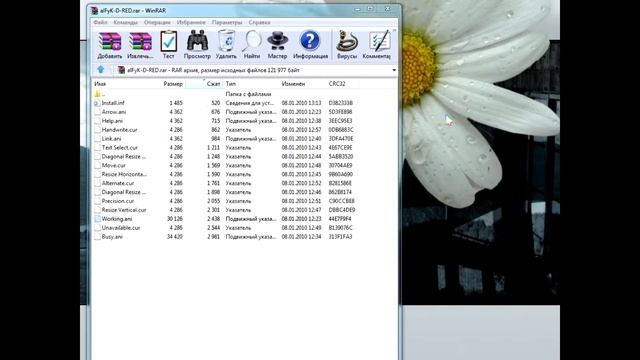Open the Избранное menu
The width and height of the screenshot is (640, 360).
click(191, 22)
